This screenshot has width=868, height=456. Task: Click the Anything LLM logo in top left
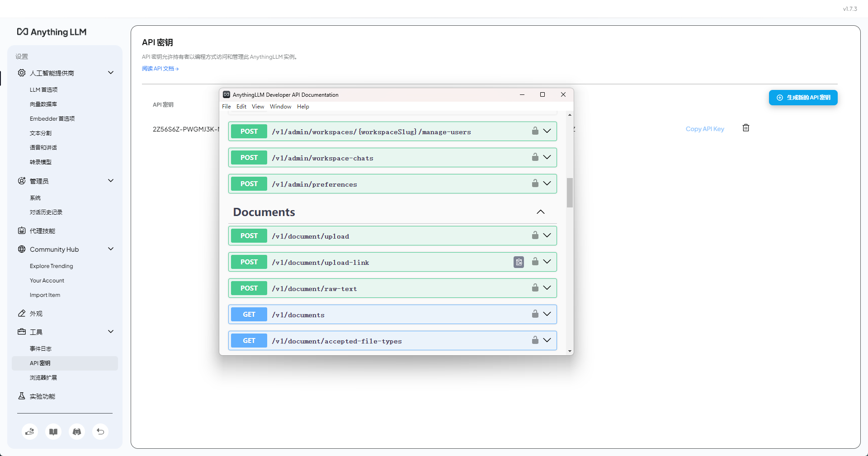[51, 32]
